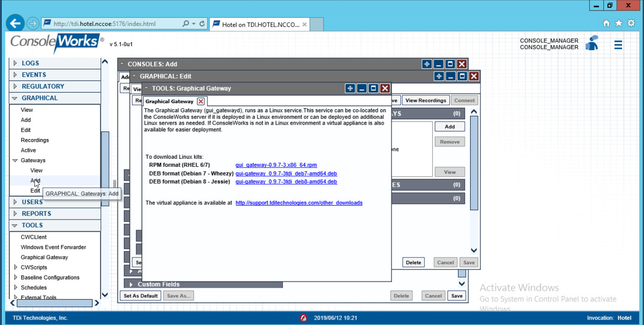This screenshot has height=325, width=644.
Task: Click the browser forward arrow button
Action: click(x=33, y=23)
